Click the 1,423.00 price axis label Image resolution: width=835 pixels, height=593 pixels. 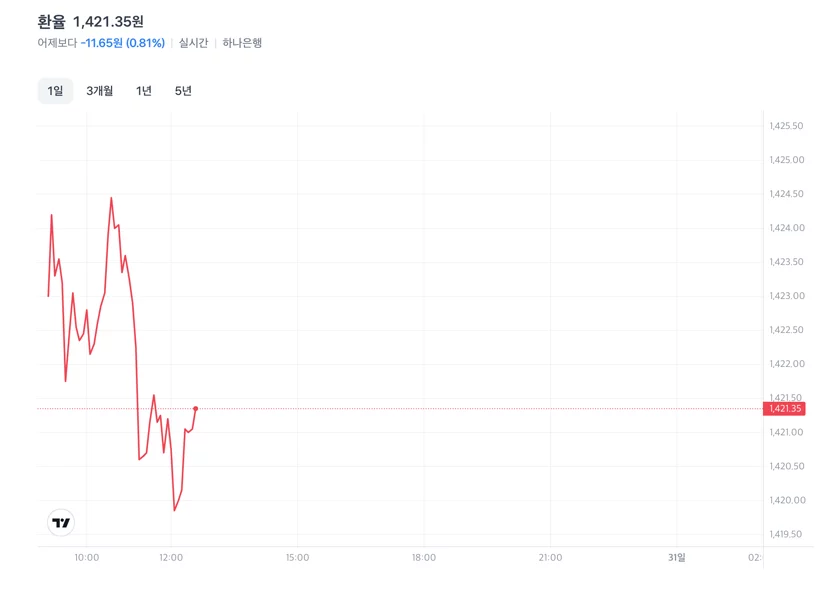(x=787, y=296)
